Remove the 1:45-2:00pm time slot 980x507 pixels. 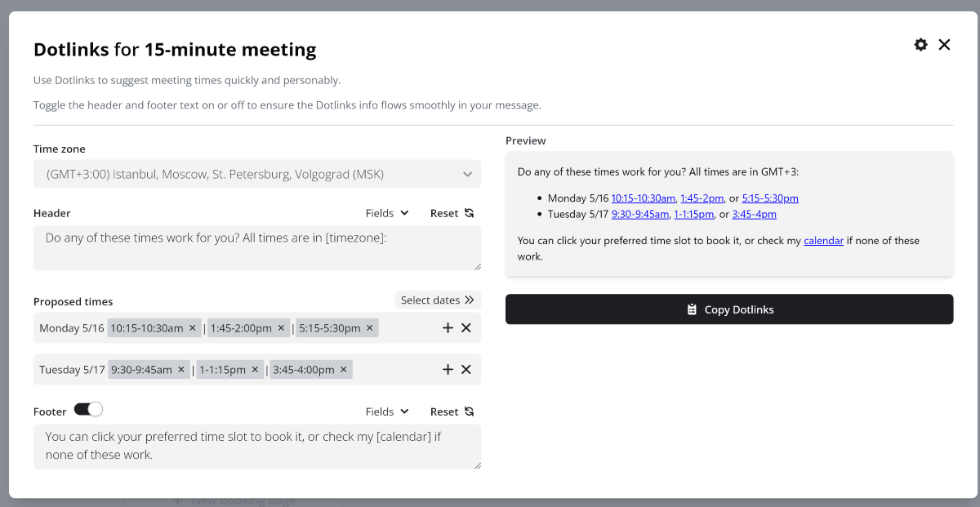(x=281, y=328)
